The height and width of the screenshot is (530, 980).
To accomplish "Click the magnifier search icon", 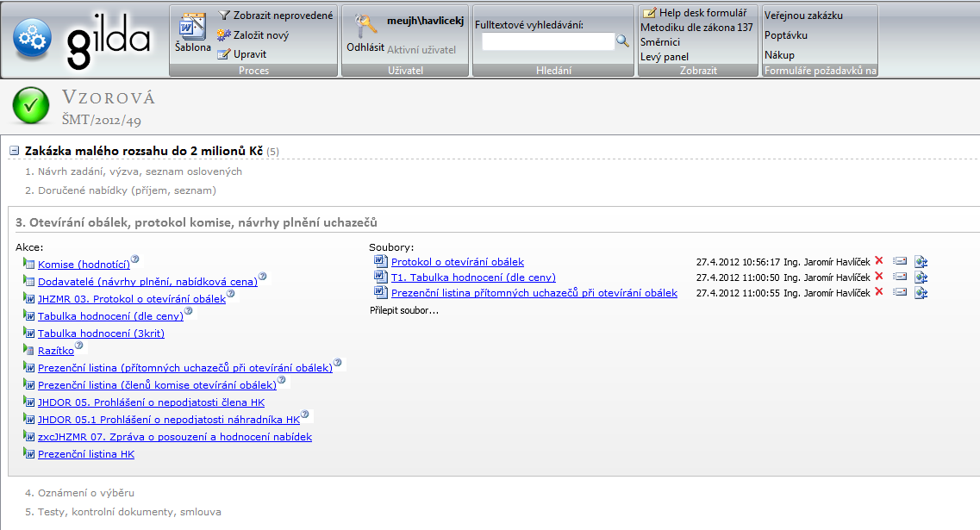I will (622, 41).
